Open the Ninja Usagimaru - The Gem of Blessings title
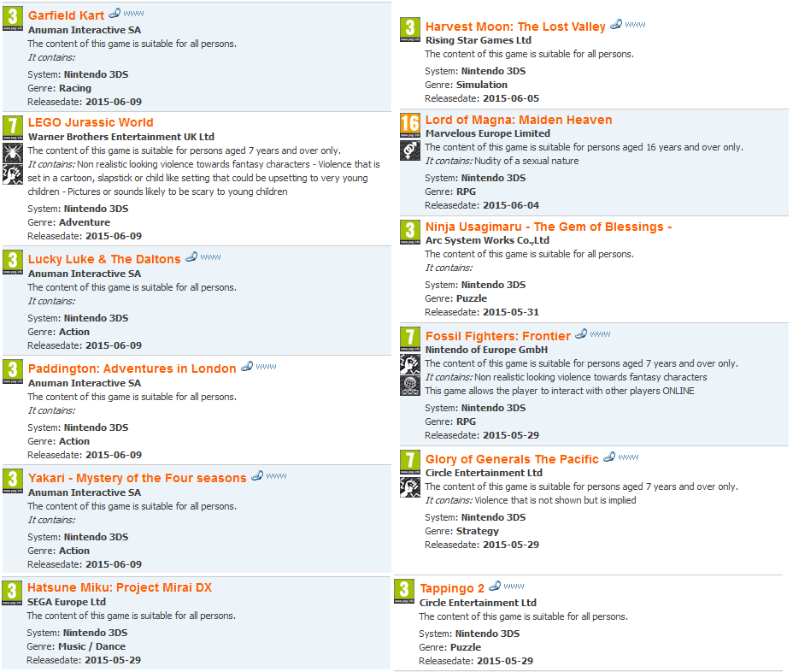The image size is (793, 672). [549, 227]
